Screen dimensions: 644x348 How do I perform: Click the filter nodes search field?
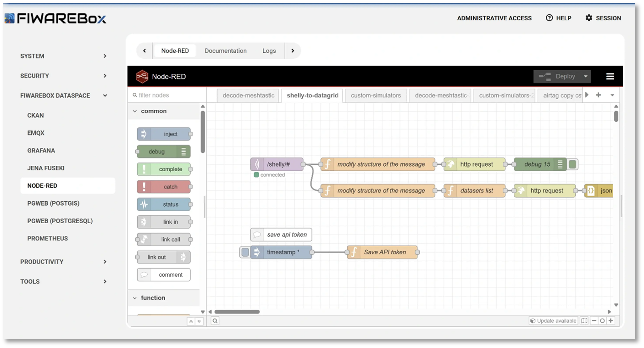click(x=167, y=95)
